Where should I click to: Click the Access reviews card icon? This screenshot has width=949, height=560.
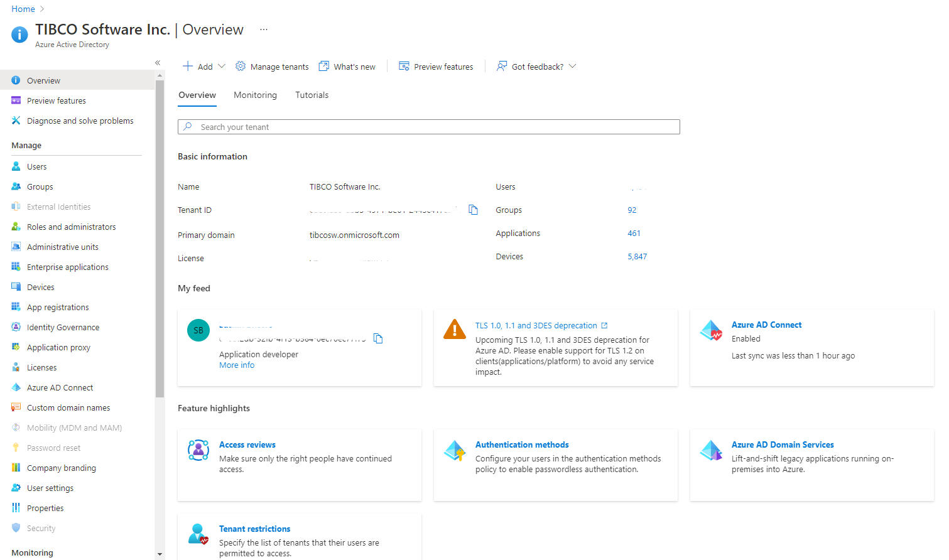pos(198,450)
